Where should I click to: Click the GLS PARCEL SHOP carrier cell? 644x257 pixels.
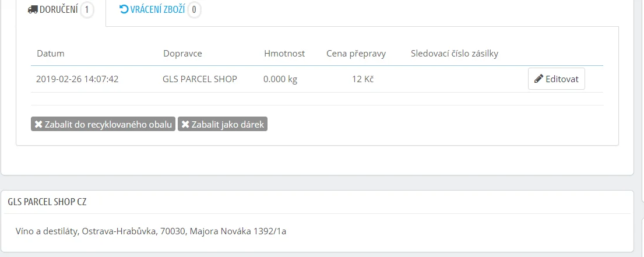pos(200,79)
